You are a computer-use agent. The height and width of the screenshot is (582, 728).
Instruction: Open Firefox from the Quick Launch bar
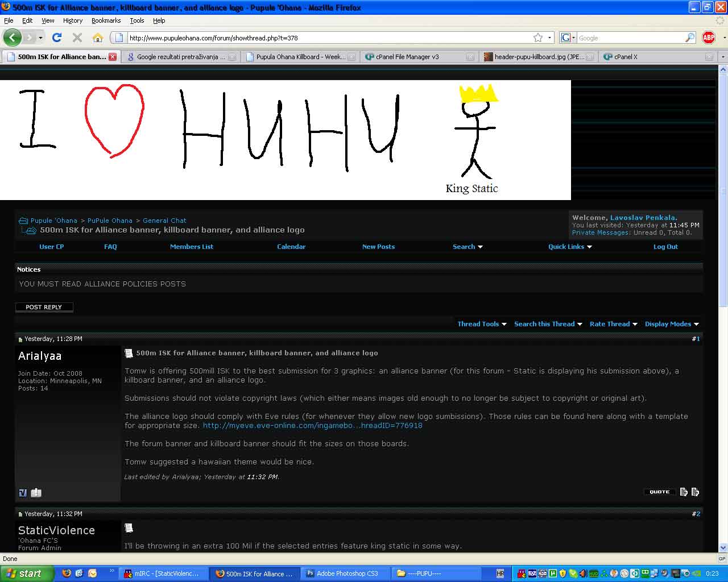tap(67, 573)
